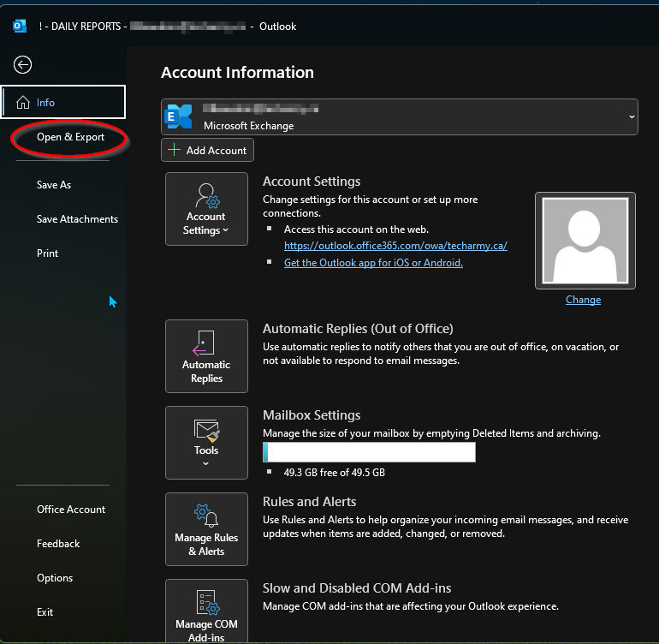
Task: Click the '49.3 GB free of 49.5 GB' text
Action: 334,473
